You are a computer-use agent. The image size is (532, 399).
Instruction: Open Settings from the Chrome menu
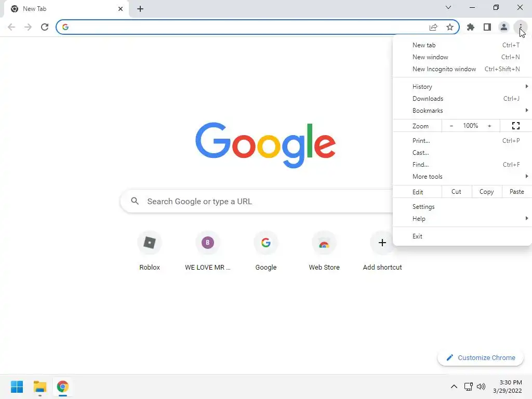click(x=462, y=207)
